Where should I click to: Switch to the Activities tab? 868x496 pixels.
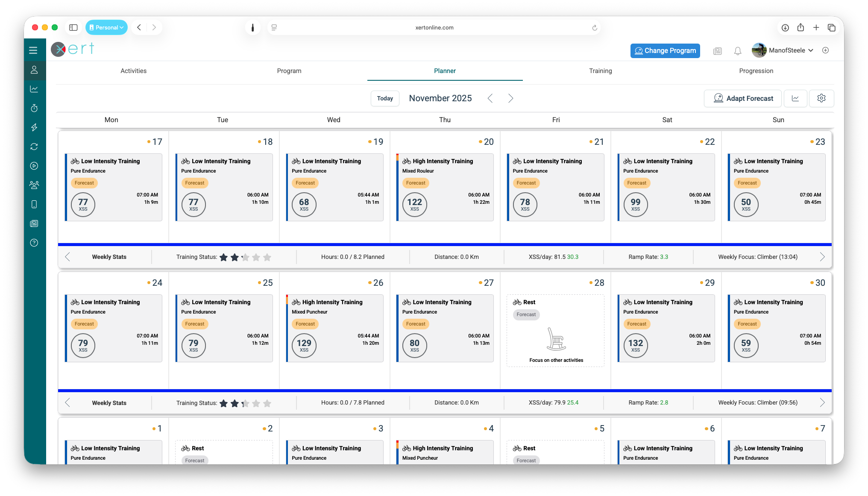coord(133,71)
